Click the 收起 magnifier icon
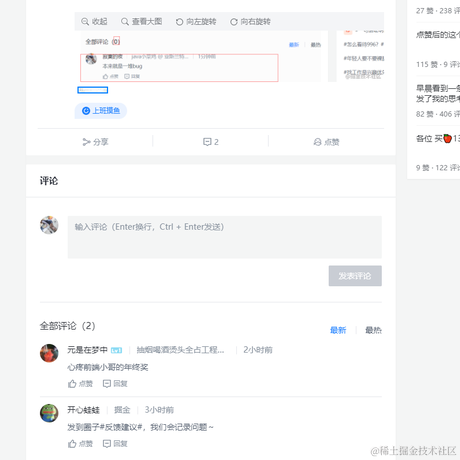The height and width of the screenshot is (460, 460). [85, 22]
